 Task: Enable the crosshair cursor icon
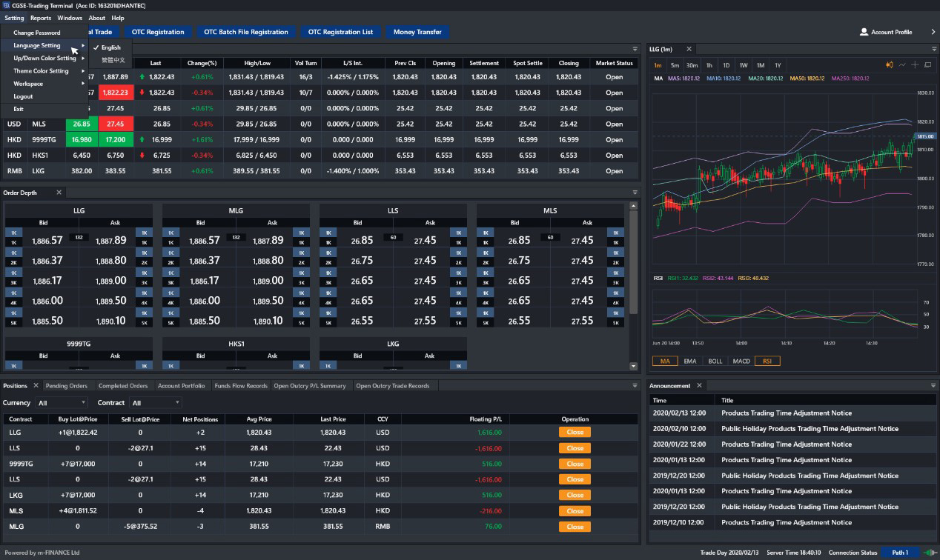coord(916,64)
